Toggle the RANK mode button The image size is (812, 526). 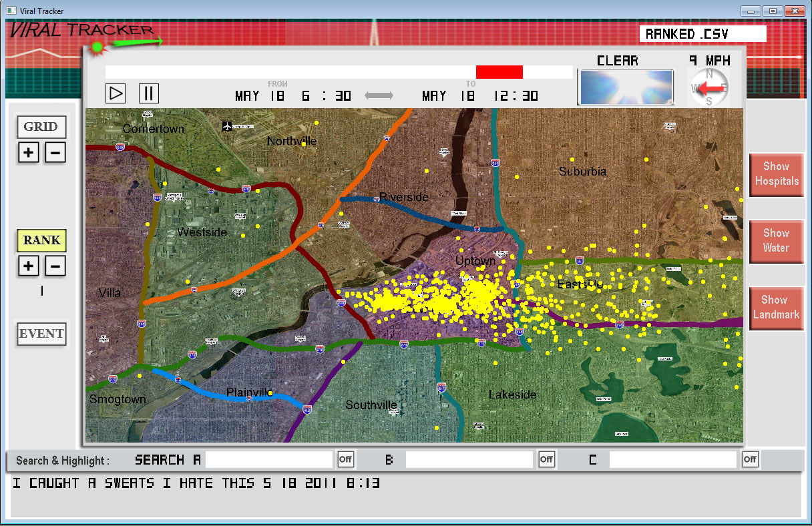41,240
